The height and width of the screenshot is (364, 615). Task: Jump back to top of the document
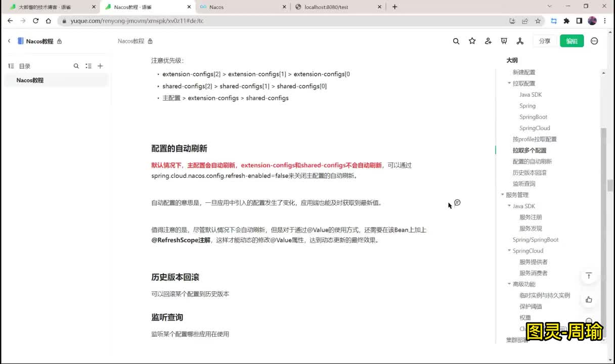pyautogui.click(x=589, y=276)
